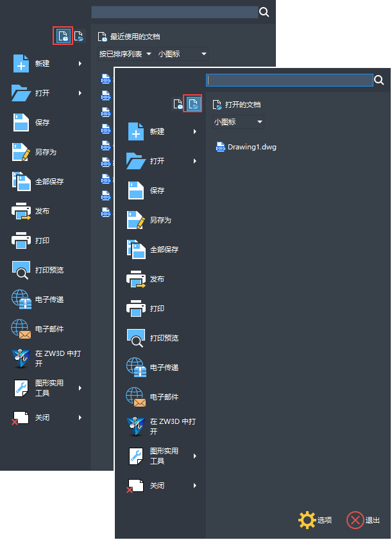This screenshot has width=392, height=540.
Task: Click the 选项 options button
Action: coord(316,520)
